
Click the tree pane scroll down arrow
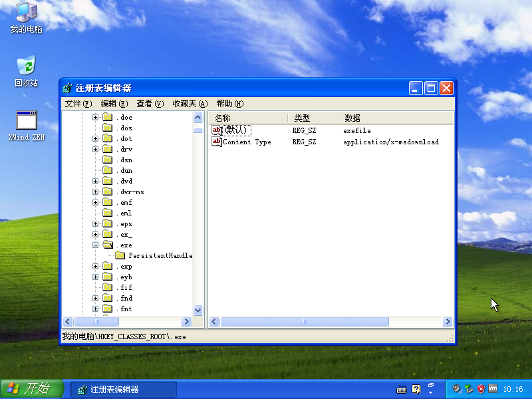(198, 309)
